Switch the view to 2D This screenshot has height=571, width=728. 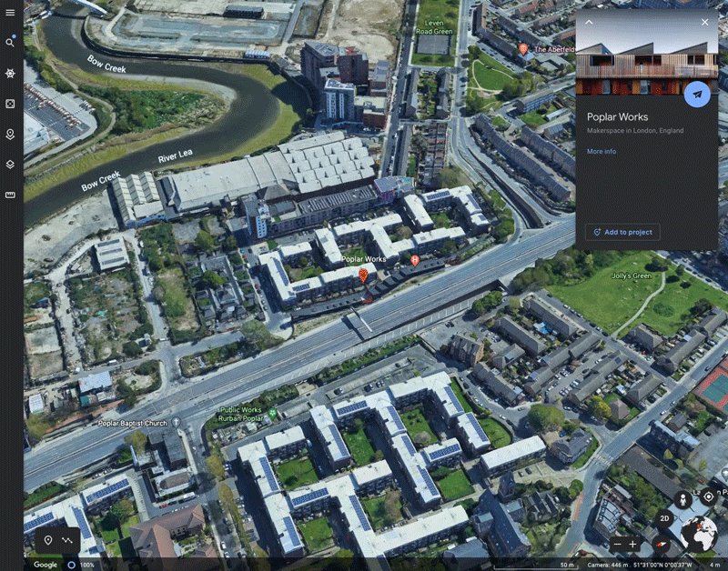664,518
